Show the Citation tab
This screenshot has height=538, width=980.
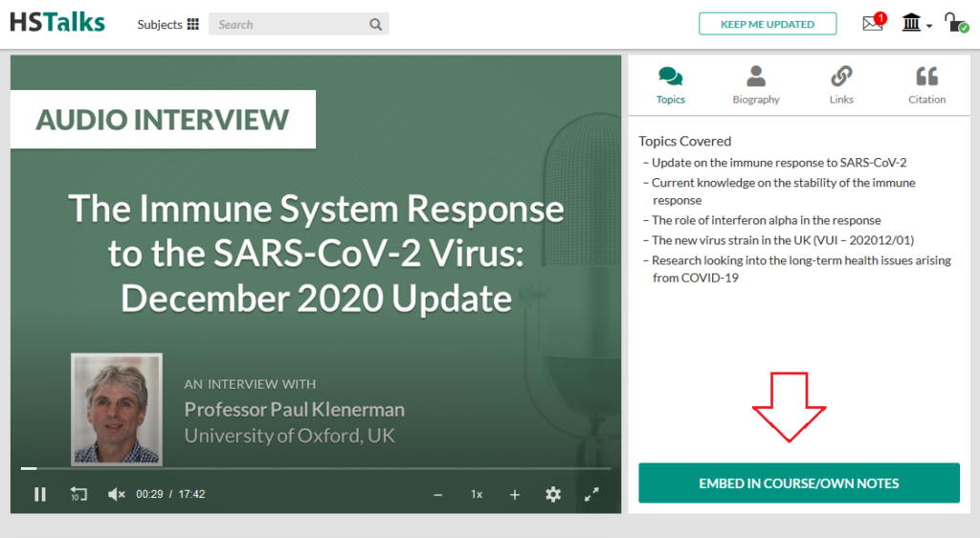(x=926, y=85)
